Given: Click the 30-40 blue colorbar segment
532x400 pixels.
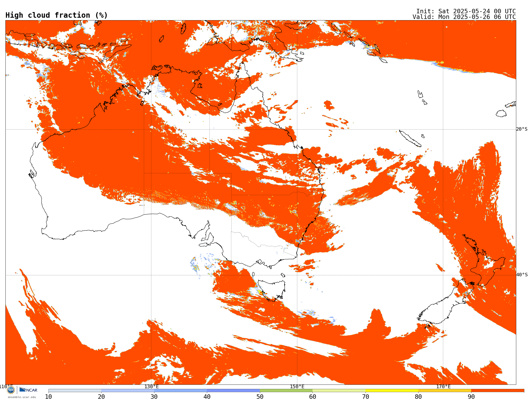Looking at the screenshot, I should tap(181, 391).
